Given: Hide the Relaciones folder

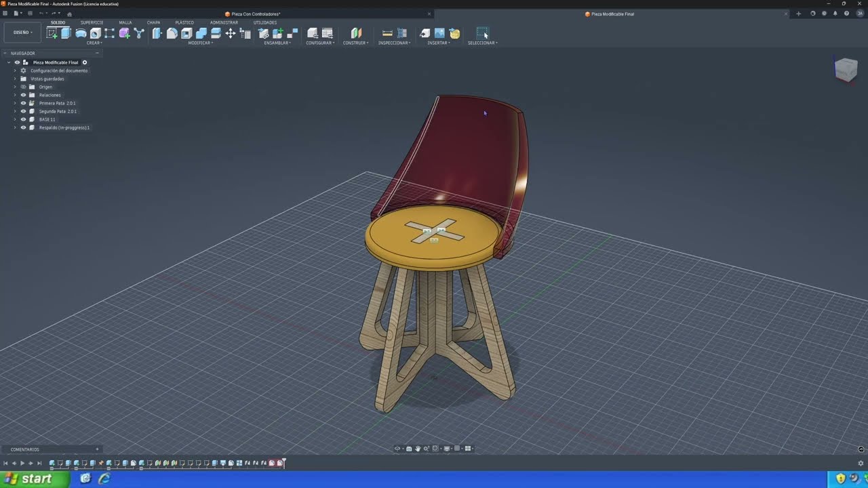Looking at the screenshot, I should [23, 95].
